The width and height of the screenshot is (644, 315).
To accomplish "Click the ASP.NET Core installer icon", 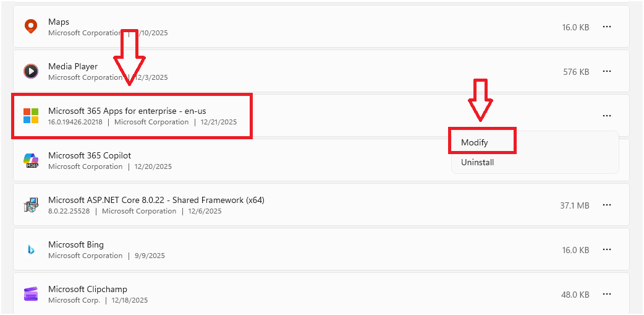I will [x=31, y=205].
